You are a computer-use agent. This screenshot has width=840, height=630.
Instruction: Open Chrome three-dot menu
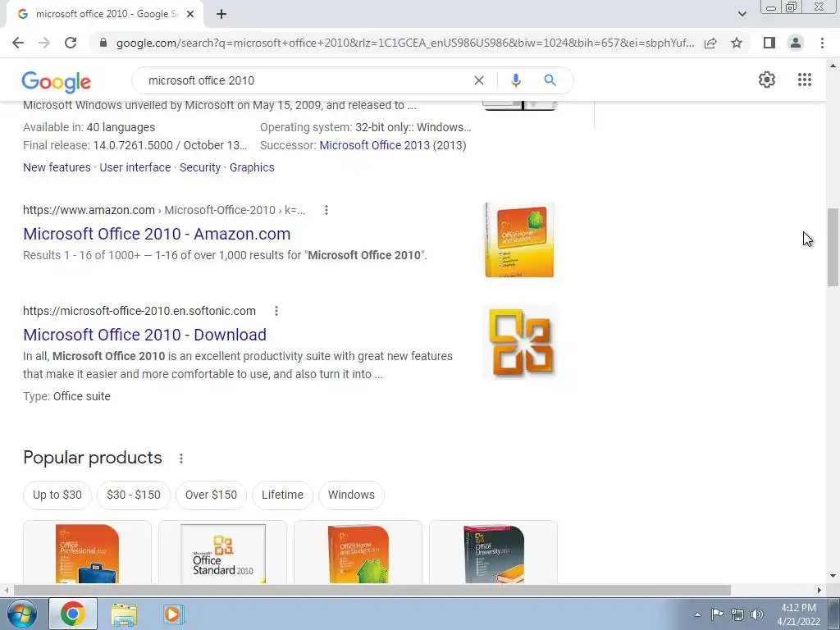[822, 43]
